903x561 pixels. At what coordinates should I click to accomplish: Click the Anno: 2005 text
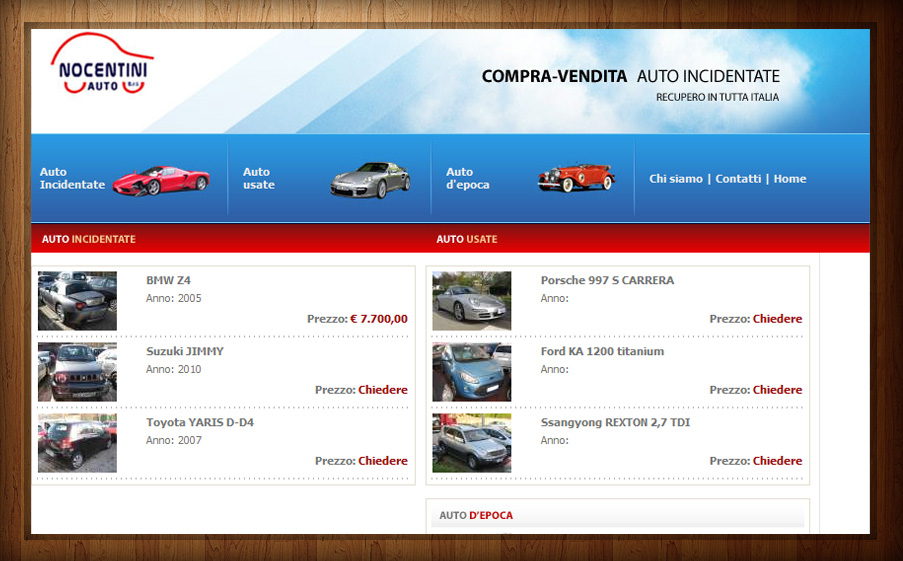click(x=173, y=298)
